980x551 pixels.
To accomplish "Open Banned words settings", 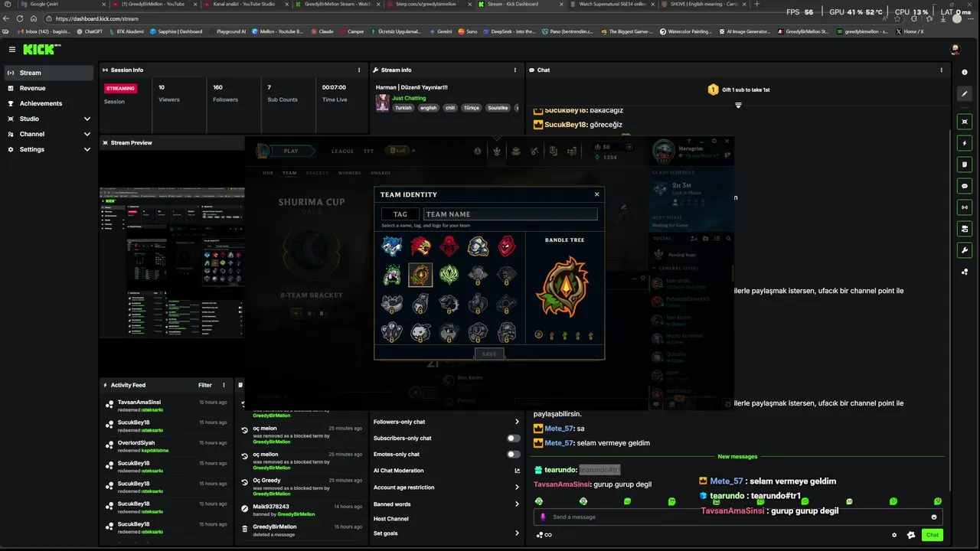I will 446,504.
